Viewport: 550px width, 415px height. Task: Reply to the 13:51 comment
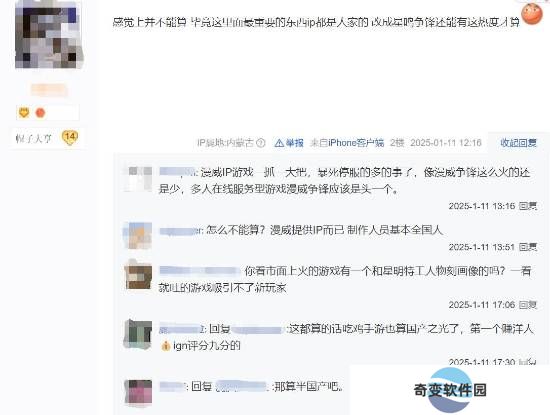[528, 247]
